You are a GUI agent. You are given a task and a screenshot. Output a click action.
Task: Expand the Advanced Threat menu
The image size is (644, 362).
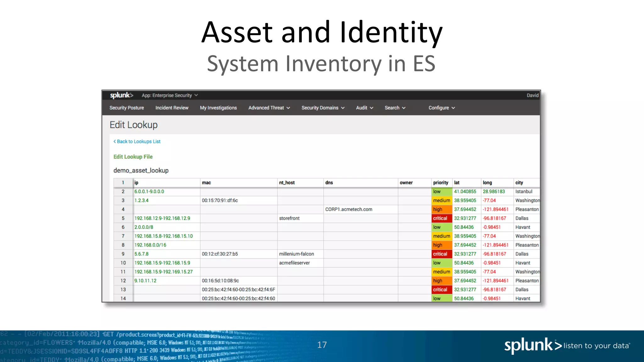(x=269, y=108)
